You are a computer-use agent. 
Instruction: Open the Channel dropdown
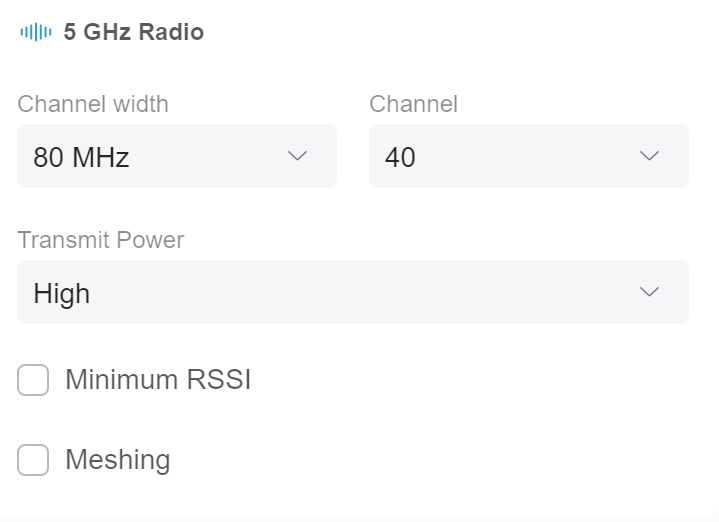(528, 156)
